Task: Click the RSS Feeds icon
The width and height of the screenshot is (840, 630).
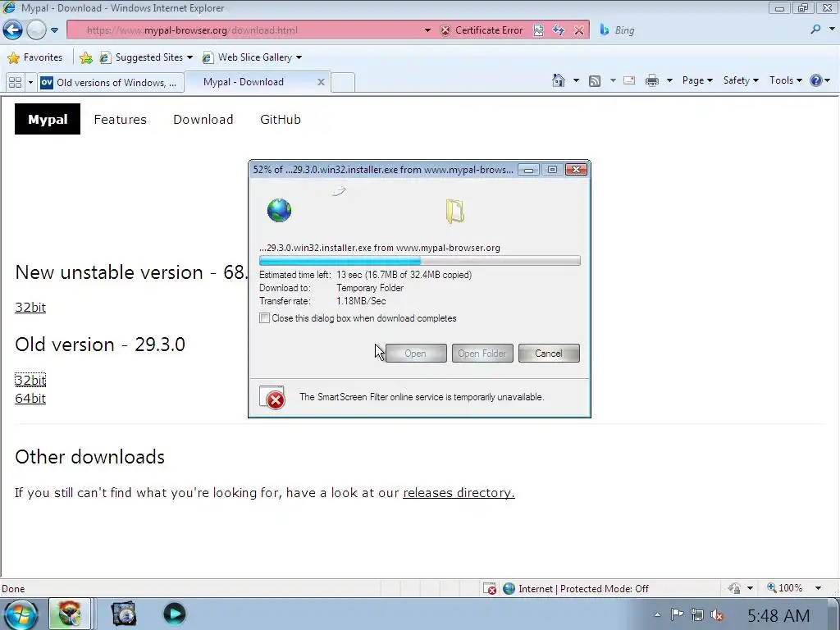Action: coord(595,81)
